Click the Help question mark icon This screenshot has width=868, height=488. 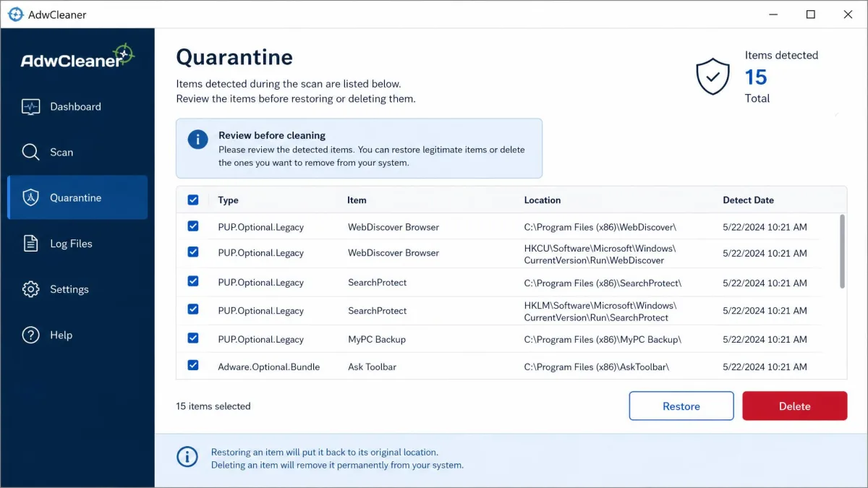[x=30, y=335]
